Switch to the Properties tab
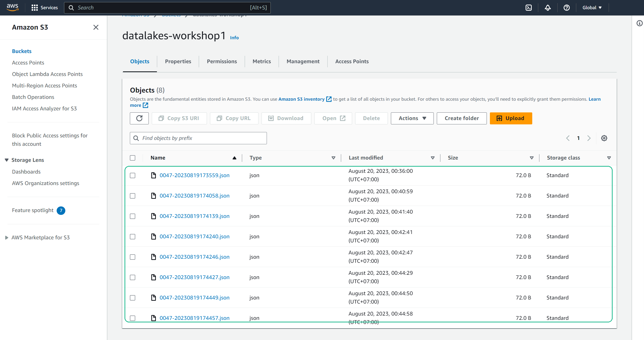Screen dimensions: 644x340 click(178, 61)
